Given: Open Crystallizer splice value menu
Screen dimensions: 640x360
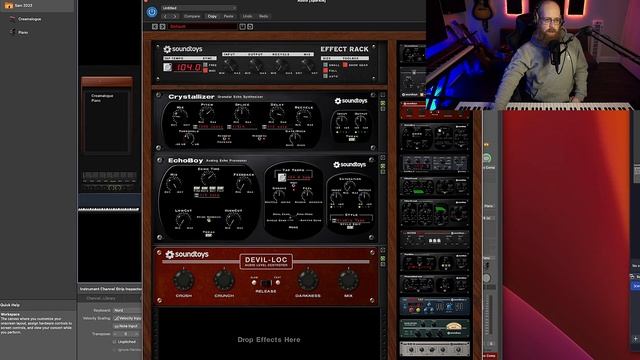Looking at the screenshot, I should click(242, 127).
